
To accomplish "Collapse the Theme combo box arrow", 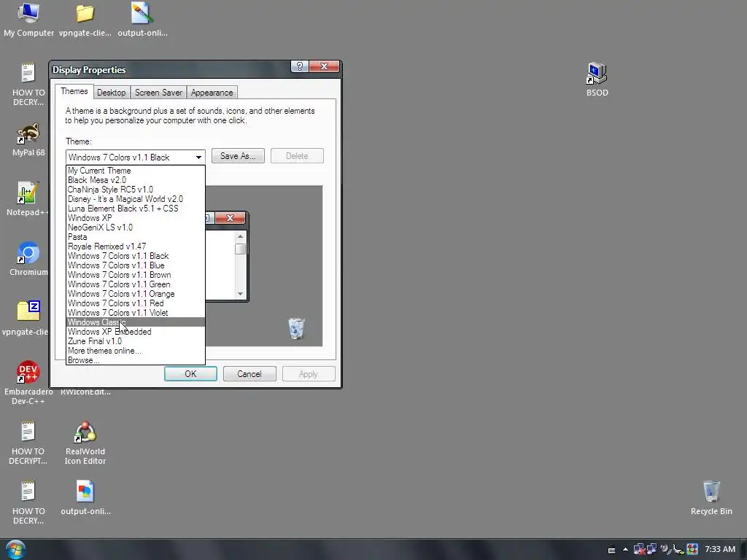I will coord(198,157).
